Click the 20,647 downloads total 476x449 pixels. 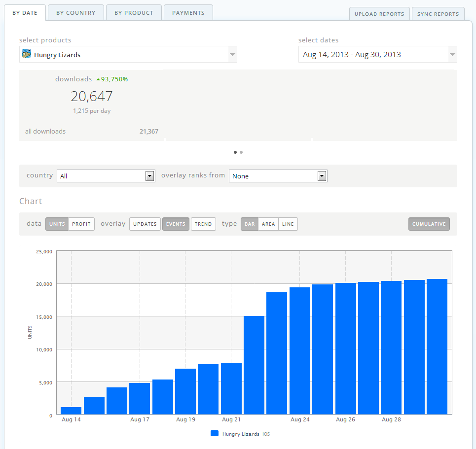coord(92,96)
